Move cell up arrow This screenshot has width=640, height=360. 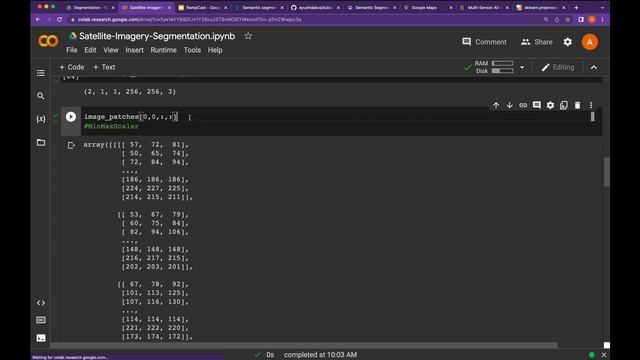(x=496, y=105)
